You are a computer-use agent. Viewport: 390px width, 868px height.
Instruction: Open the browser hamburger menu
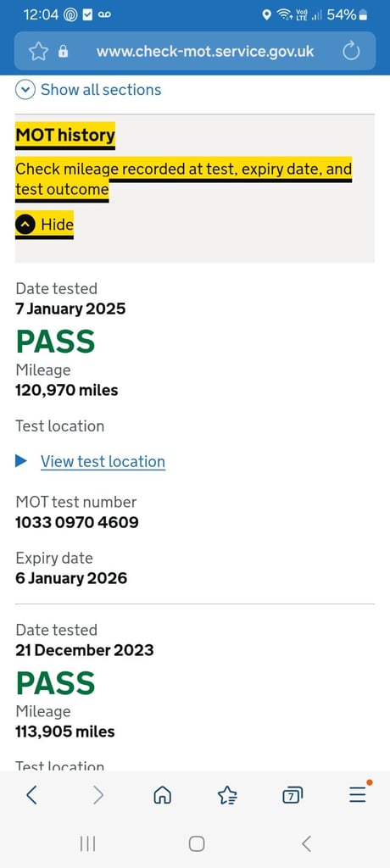click(x=358, y=793)
